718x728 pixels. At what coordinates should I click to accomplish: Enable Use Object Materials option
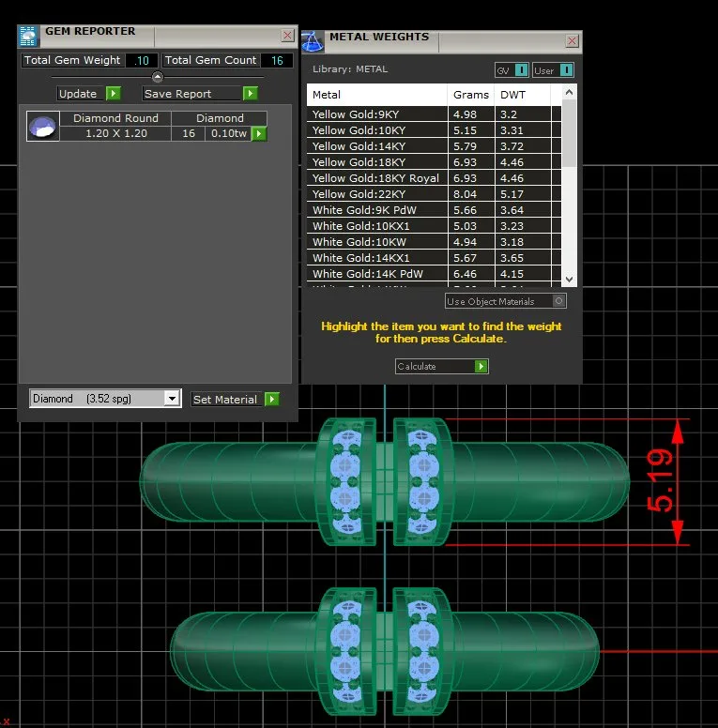tap(559, 301)
